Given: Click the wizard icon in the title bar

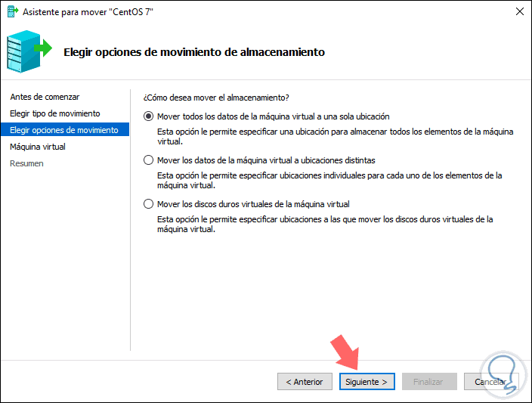Looking at the screenshot, I should pyautogui.click(x=11, y=12).
